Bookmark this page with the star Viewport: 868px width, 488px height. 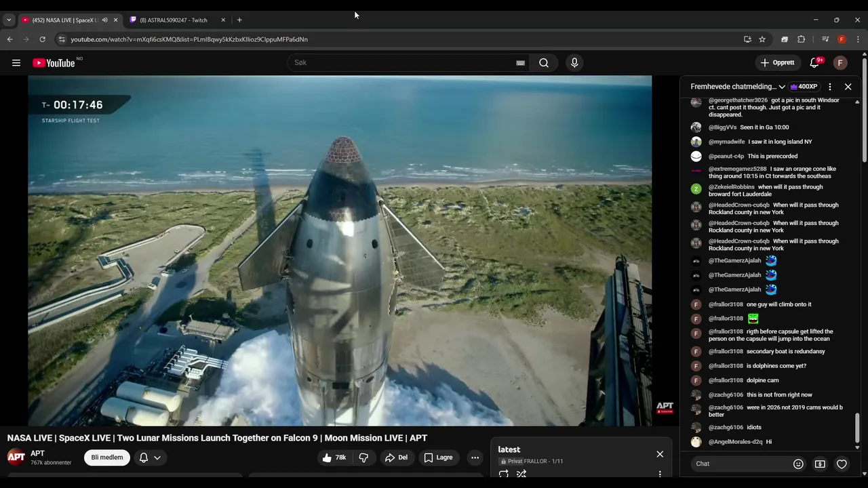coord(762,39)
